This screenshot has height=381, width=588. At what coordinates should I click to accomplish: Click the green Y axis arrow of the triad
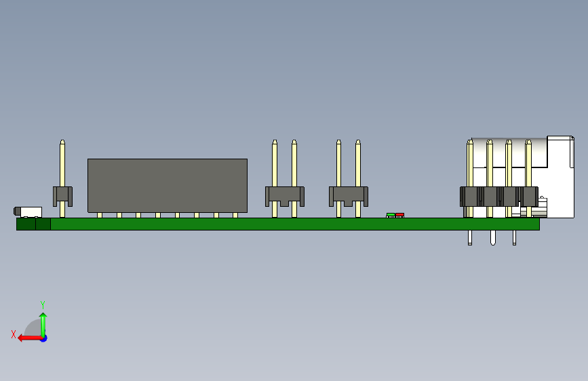[x=43, y=324]
